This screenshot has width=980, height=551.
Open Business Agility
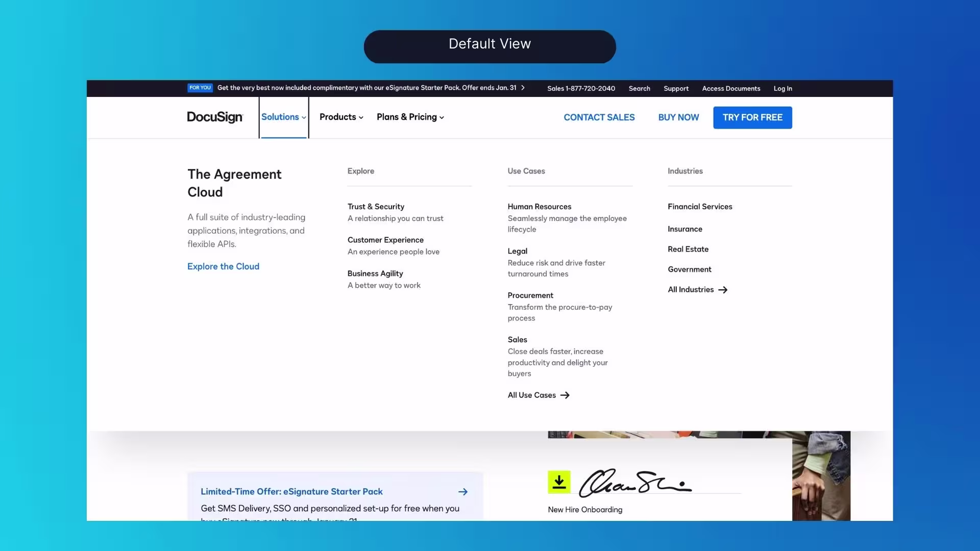click(375, 274)
